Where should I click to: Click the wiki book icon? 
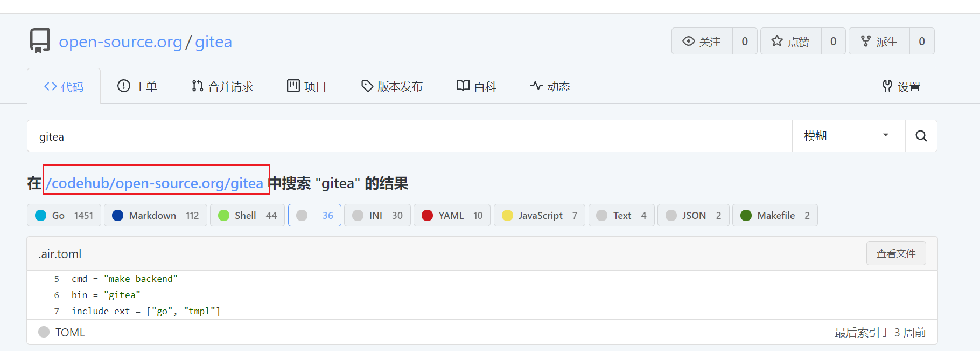pos(463,86)
